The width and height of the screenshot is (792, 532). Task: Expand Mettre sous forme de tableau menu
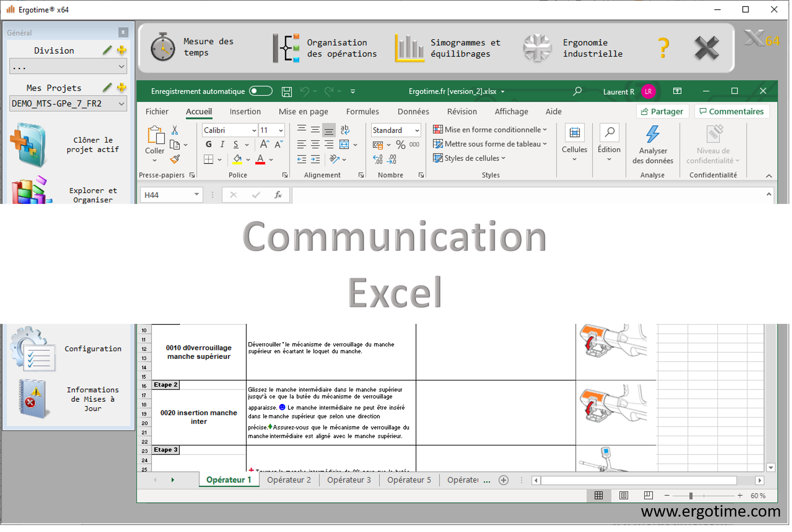[x=490, y=144]
